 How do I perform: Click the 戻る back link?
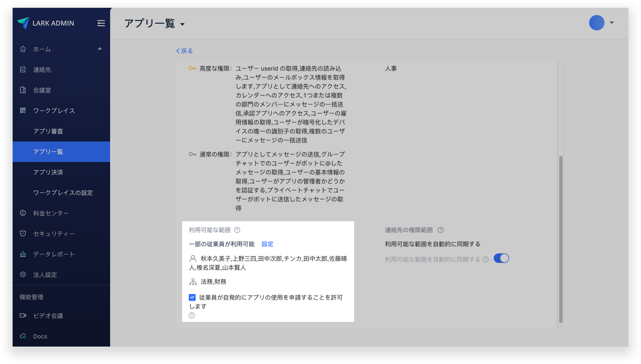click(x=184, y=51)
